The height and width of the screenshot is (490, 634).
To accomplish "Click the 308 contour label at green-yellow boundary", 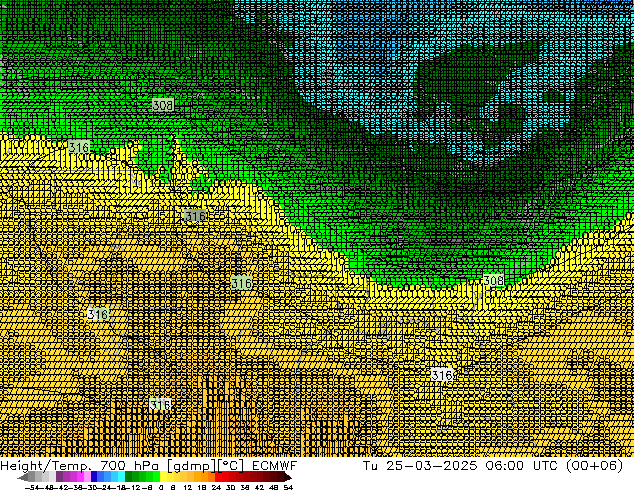I will pyautogui.click(x=494, y=280).
